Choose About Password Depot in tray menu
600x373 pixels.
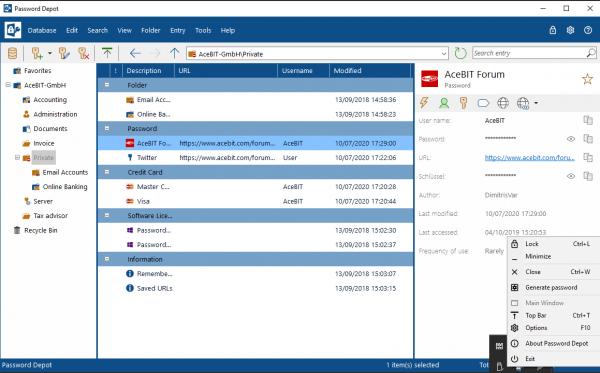click(554, 343)
